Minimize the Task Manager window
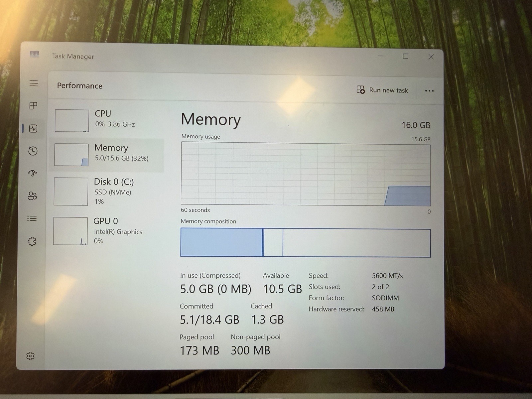The width and height of the screenshot is (532, 399). (381, 56)
